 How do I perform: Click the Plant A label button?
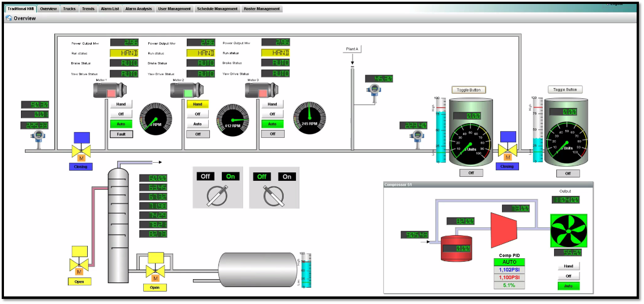click(352, 49)
